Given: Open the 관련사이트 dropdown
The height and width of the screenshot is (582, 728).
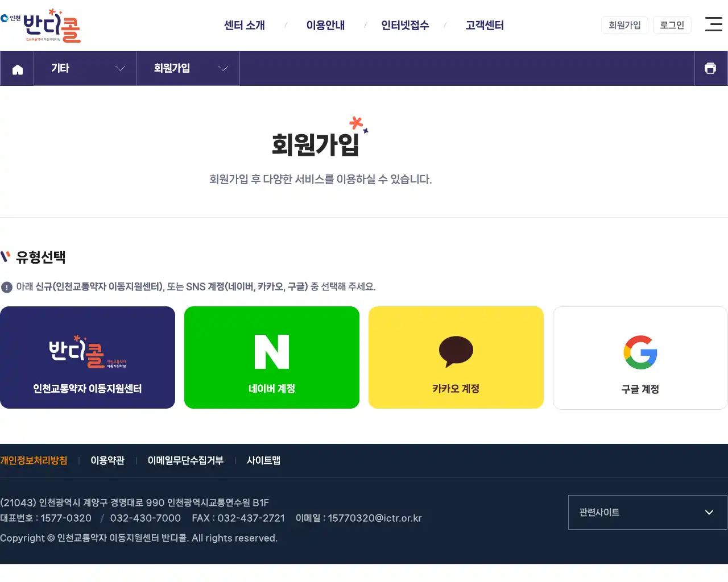Looking at the screenshot, I should [x=648, y=512].
